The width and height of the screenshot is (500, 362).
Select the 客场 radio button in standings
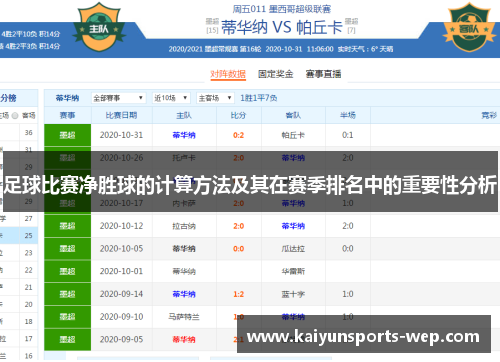pos(15,116)
